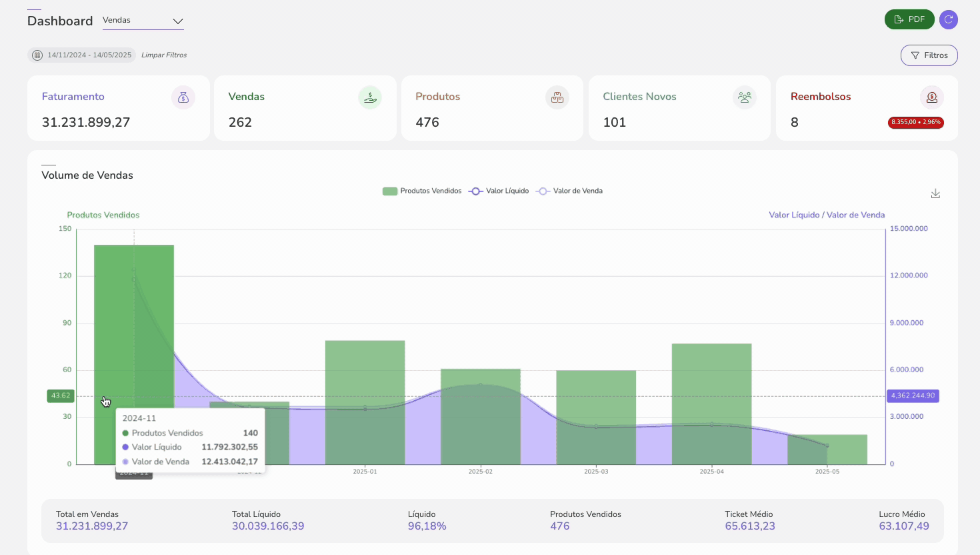This screenshot has height=555, width=980.
Task: Export the dashboard with the PDF button
Action: [909, 20]
